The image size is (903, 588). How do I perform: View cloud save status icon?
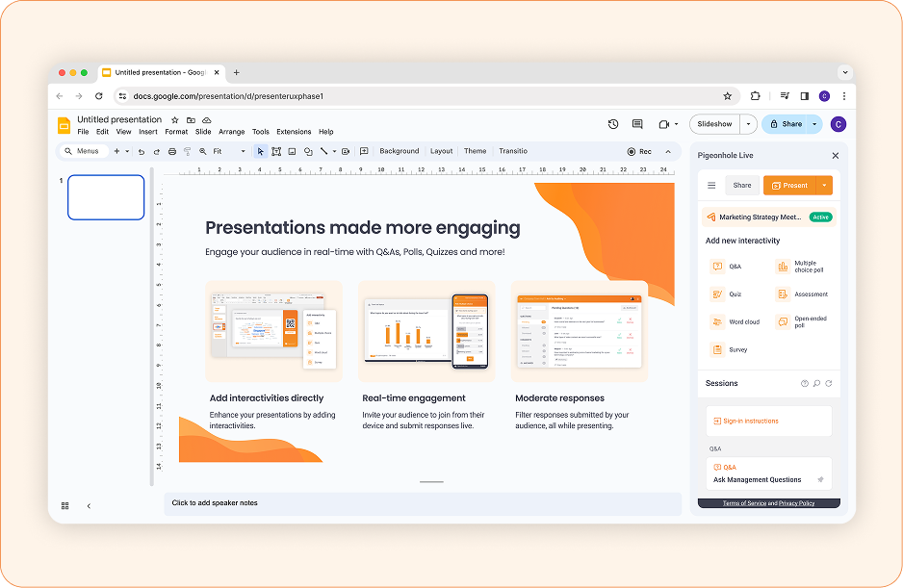click(206, 119)
